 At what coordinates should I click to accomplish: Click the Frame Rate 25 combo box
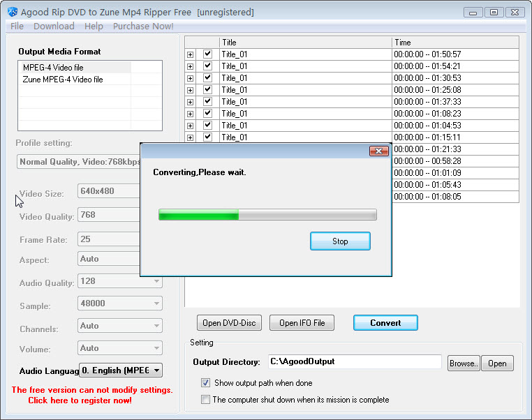[x=109, y=239]
